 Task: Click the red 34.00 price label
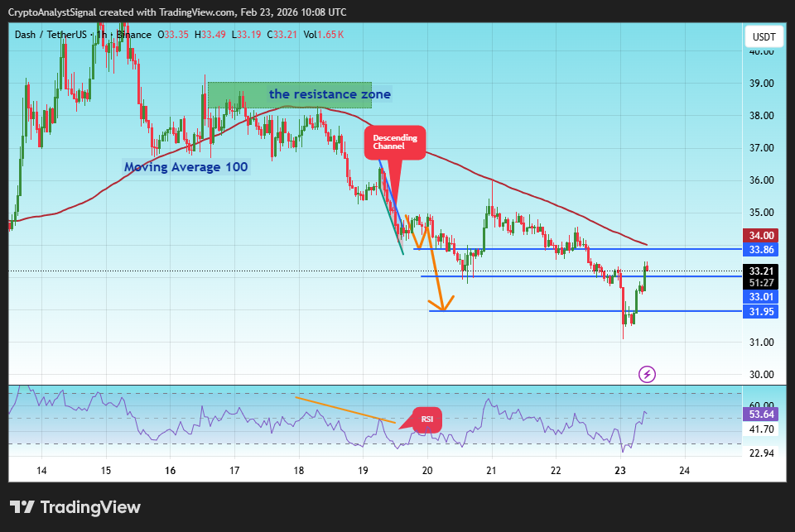[x=762, y=235]
